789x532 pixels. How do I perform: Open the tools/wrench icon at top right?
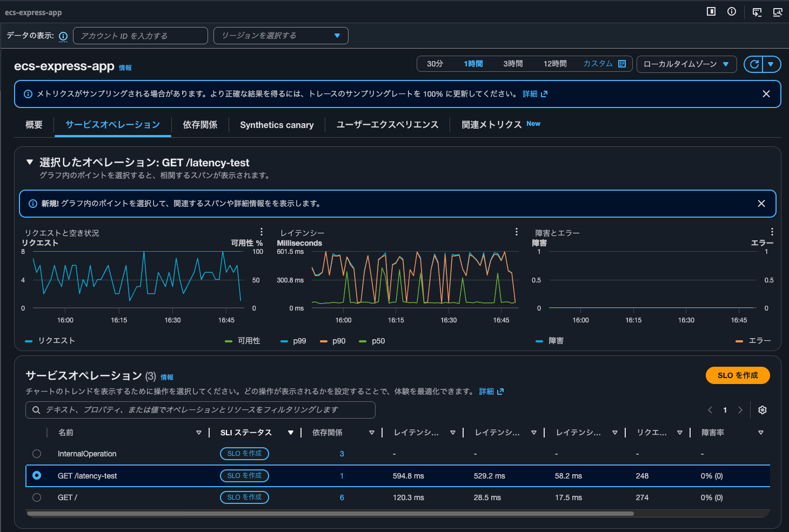tap(778, 12)
